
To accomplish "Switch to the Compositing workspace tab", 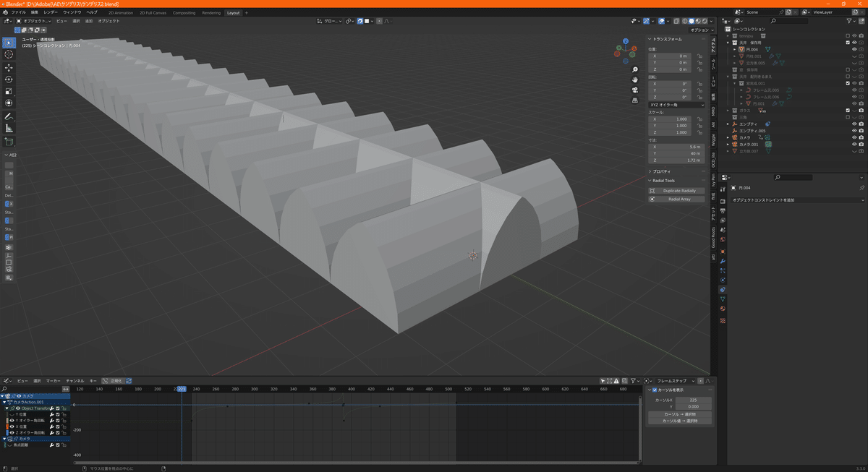I will coord(184,12).
